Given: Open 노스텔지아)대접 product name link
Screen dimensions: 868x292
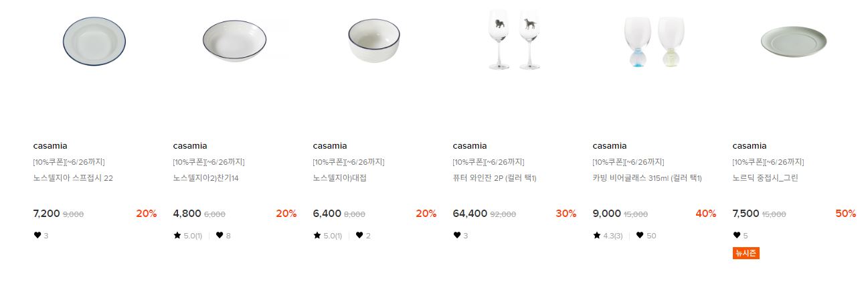Looking at the screenshot, I should point(339,178).
